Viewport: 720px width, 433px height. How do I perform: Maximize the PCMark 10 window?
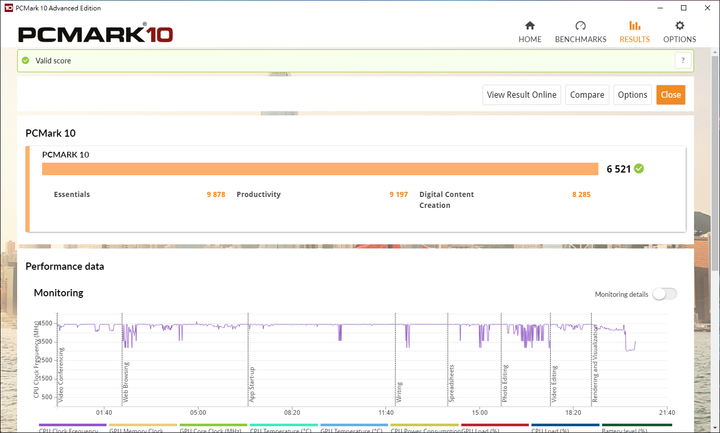point(684,8)
